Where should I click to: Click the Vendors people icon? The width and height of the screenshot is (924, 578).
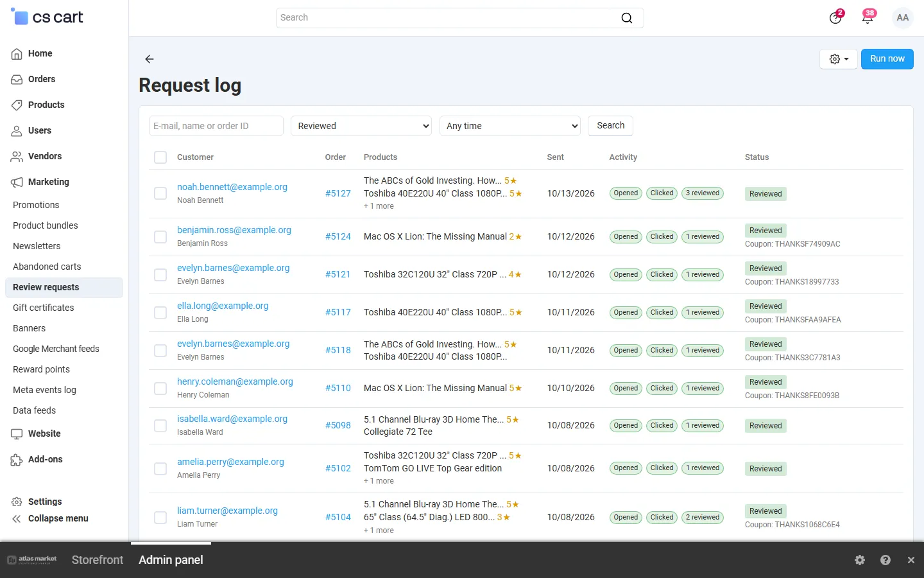(17, 157)
